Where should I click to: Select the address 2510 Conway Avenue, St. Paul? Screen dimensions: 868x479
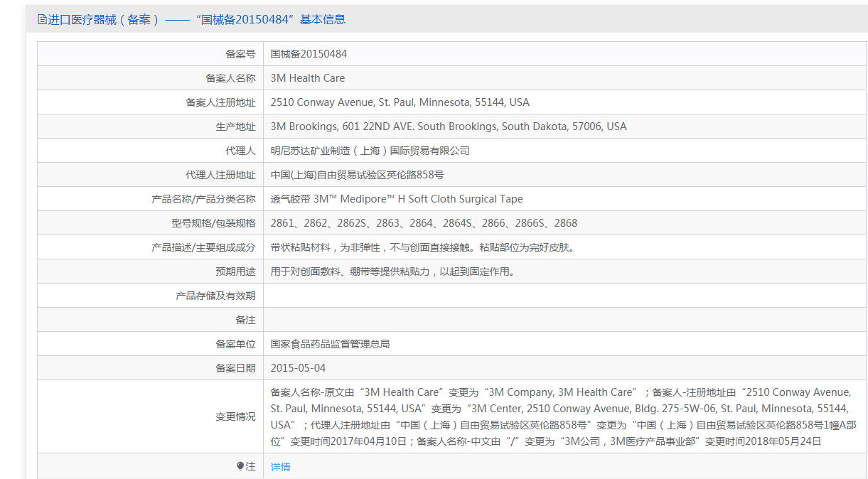click(x=400, y=102)
